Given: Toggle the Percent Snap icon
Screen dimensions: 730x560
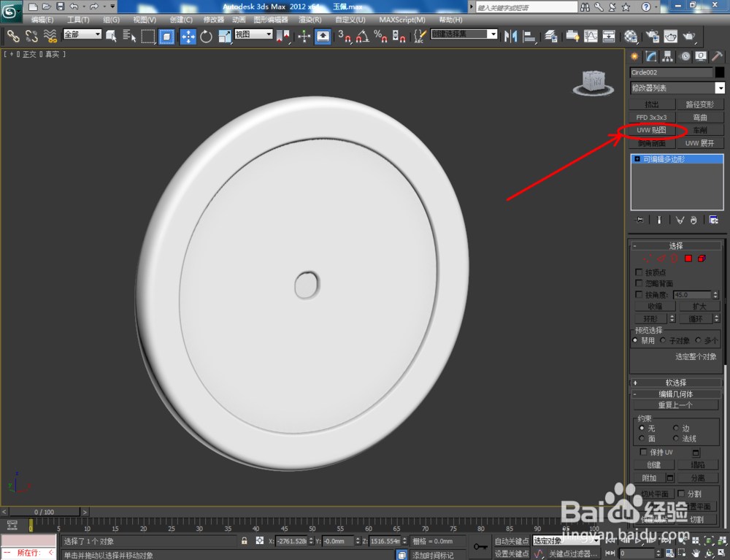Looking at the screenshot, I should 380,37.
